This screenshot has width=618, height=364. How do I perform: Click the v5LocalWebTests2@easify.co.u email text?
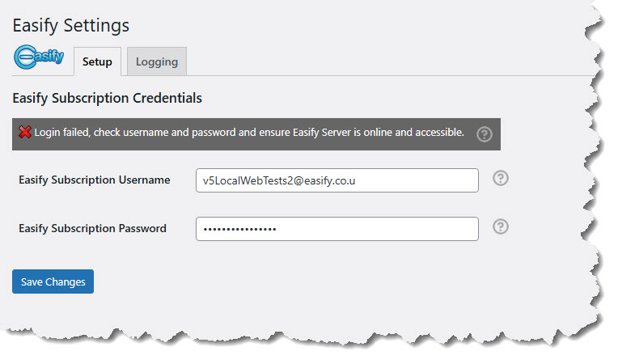pos(280,180)
